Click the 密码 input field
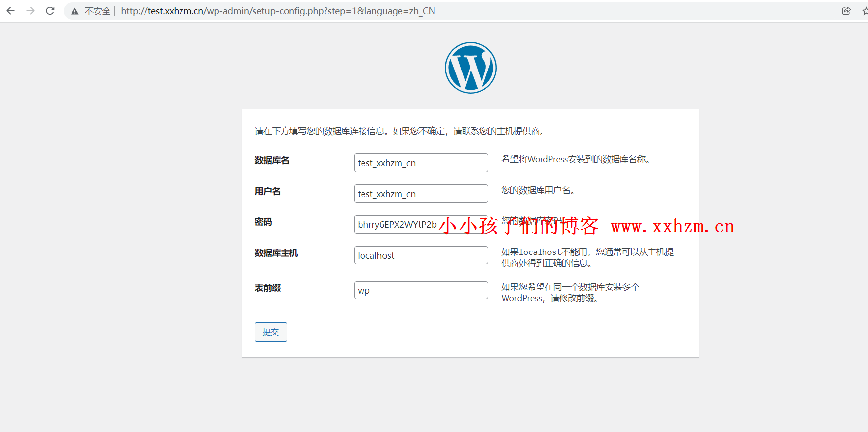868x432 pixels. pos(421,224)
